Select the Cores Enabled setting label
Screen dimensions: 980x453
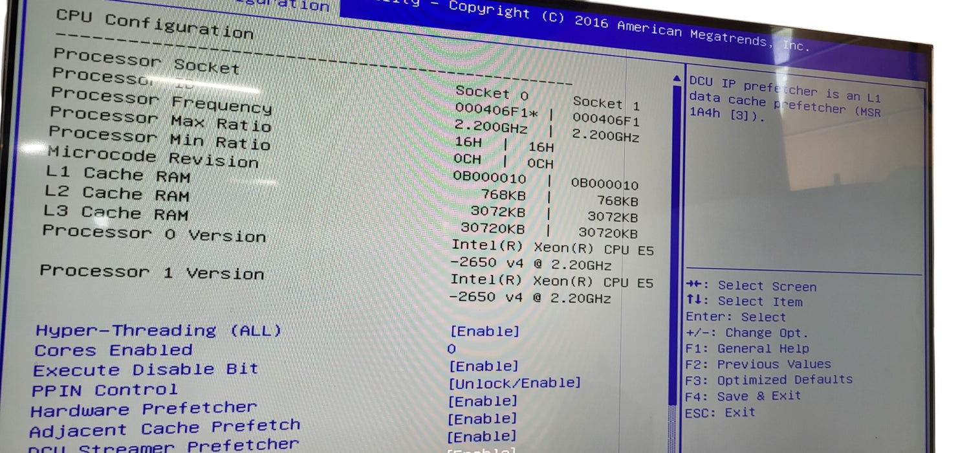tap(113, 351)
